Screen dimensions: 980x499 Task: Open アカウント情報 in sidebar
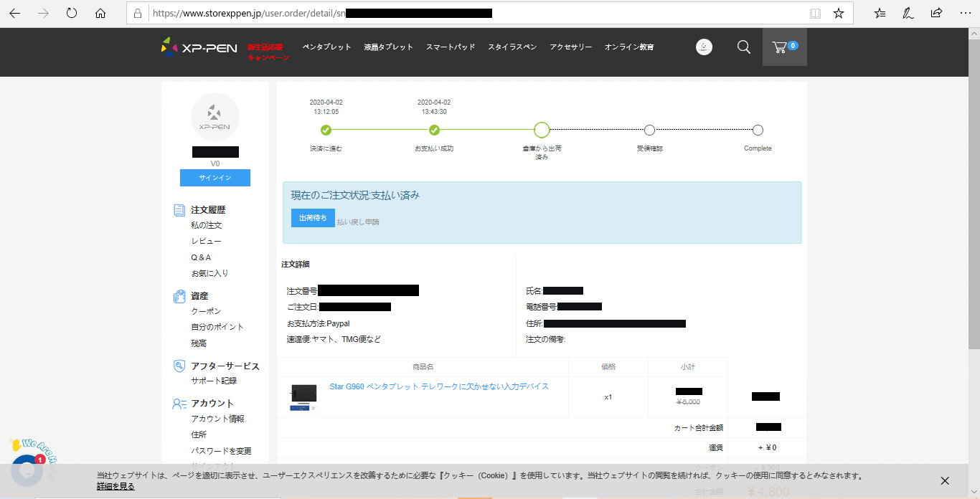[217, 419]
